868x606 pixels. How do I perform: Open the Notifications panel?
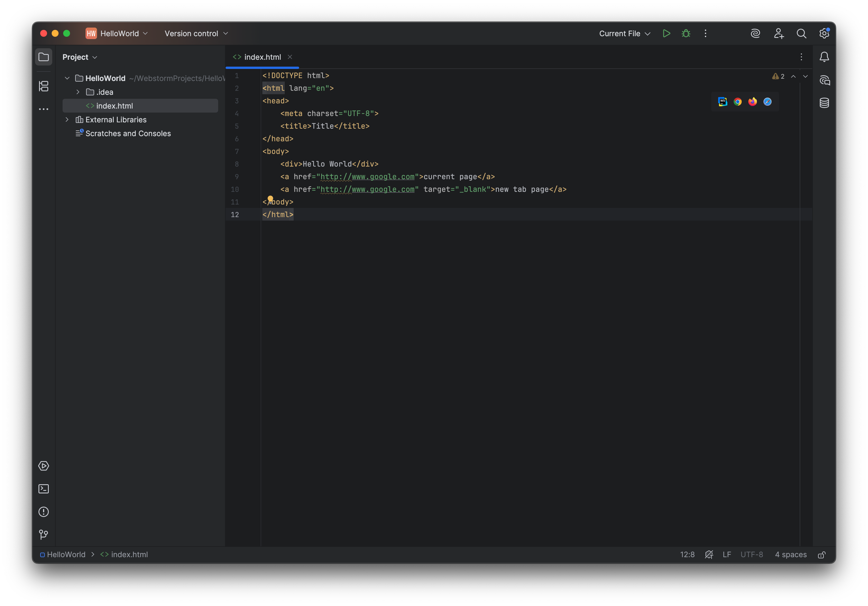point(824,57)
